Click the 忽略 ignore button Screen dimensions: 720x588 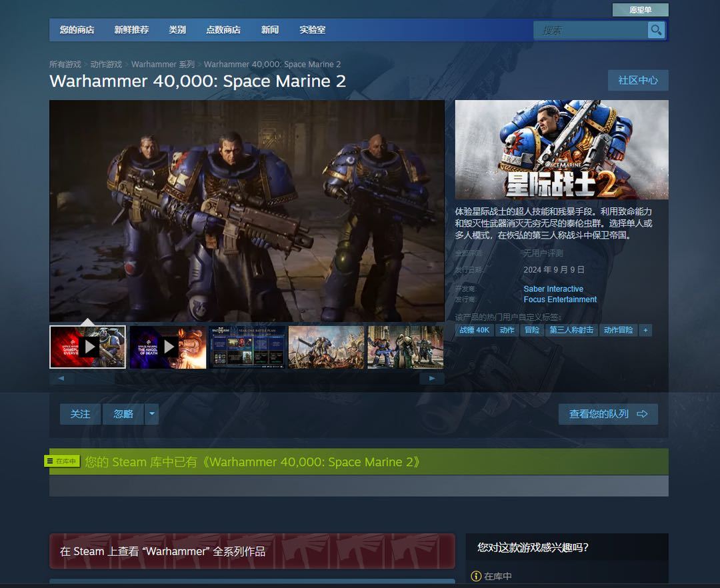pyautogui.click(x=123, y=414)
